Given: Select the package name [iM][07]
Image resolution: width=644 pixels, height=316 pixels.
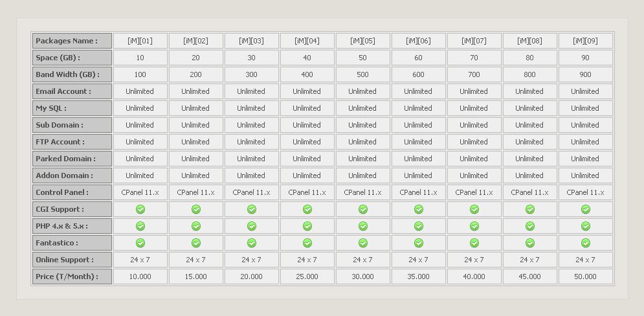Looking at the screenshot, I should [474, 41].
